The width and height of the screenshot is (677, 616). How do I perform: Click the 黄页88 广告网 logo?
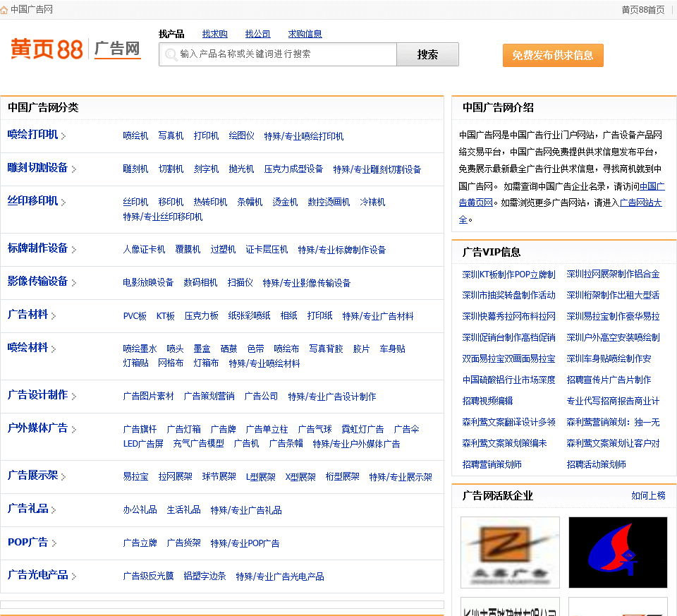coord(75,49)
